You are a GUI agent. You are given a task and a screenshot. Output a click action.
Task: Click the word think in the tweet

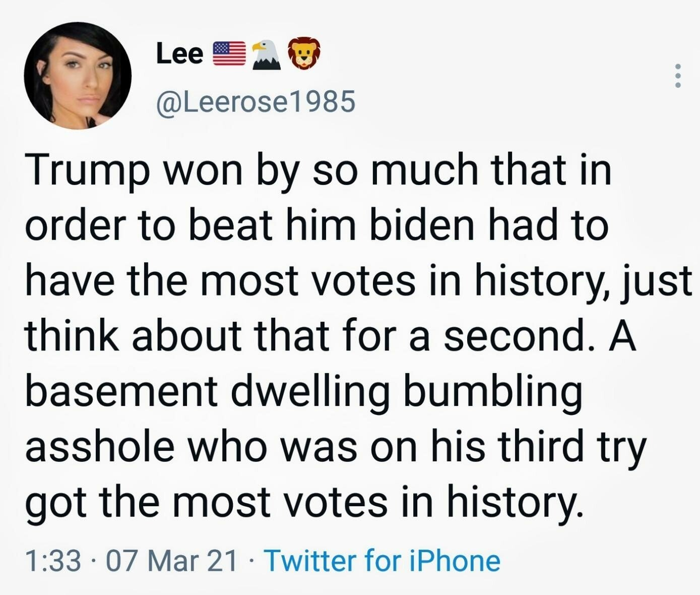click(72, 336)
